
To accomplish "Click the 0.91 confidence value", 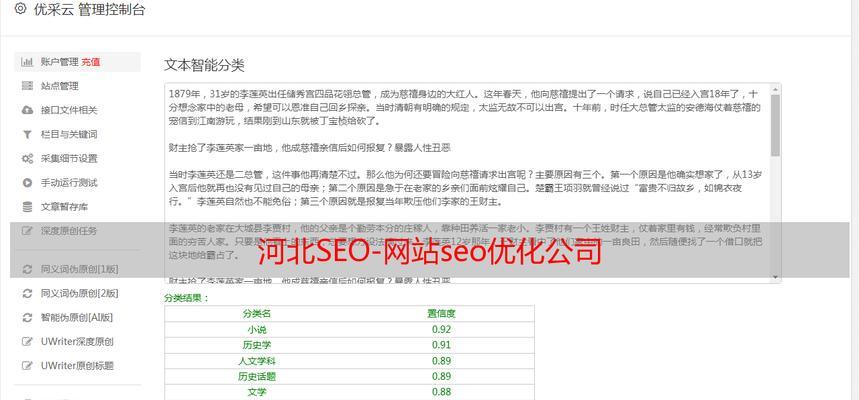I will tap(442, 345).
